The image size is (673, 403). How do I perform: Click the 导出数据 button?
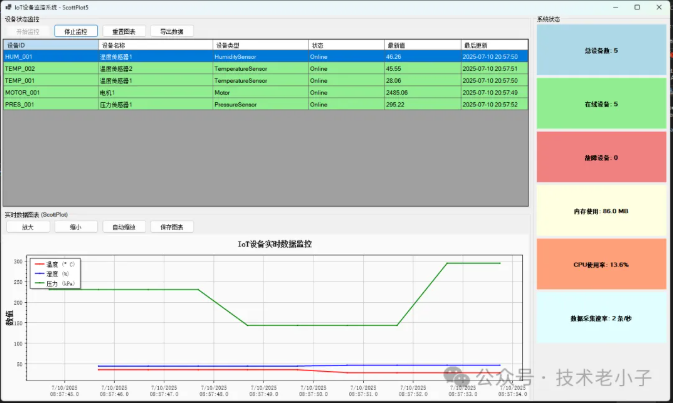[x=172, y=31]
